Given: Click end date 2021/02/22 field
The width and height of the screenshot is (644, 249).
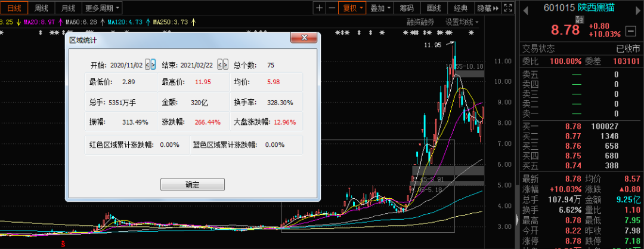Looking at the screenshot, I should (x=197, y=65).
